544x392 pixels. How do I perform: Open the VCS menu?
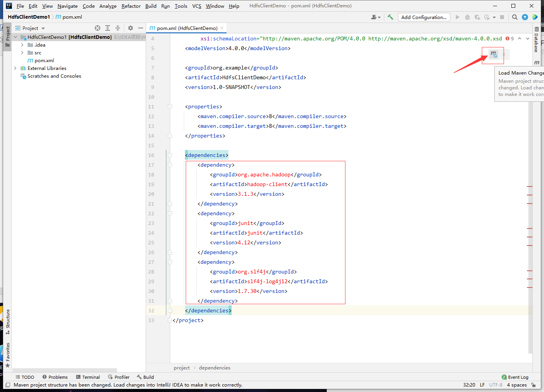(197, 6)
